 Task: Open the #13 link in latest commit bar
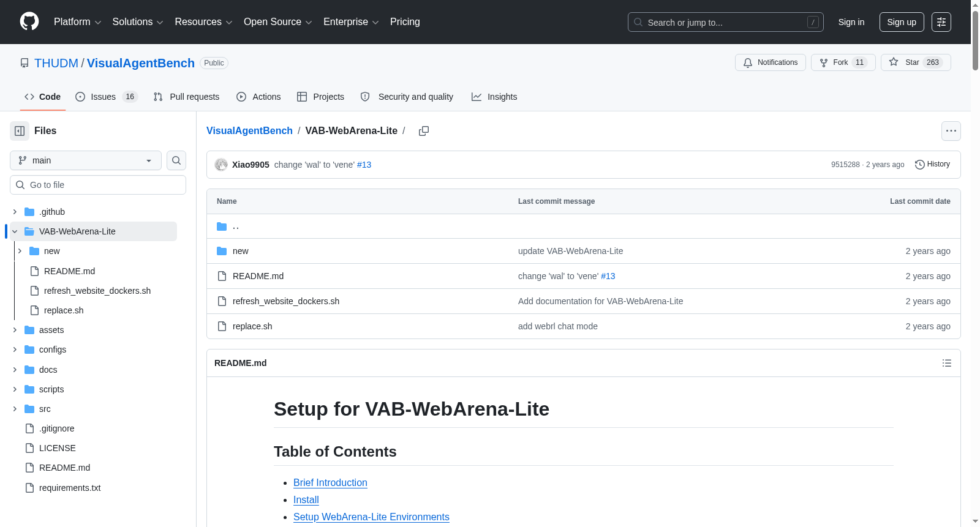(x=364, y=165)
